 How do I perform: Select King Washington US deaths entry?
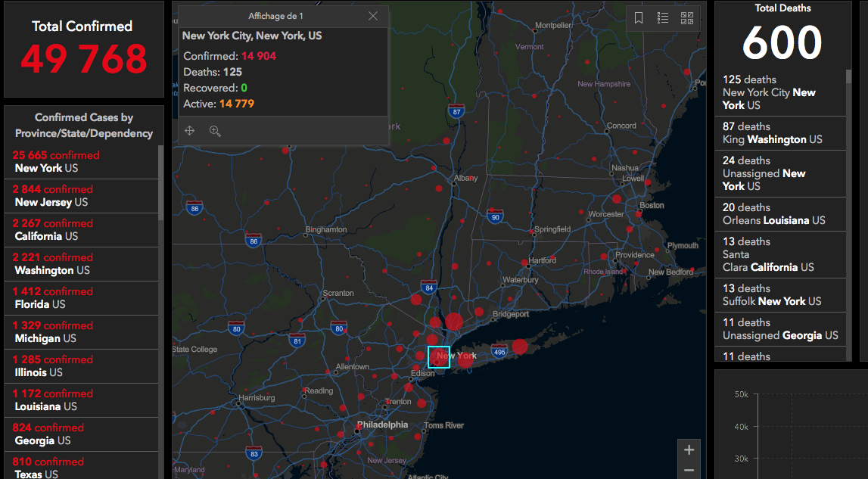(779, 133)
